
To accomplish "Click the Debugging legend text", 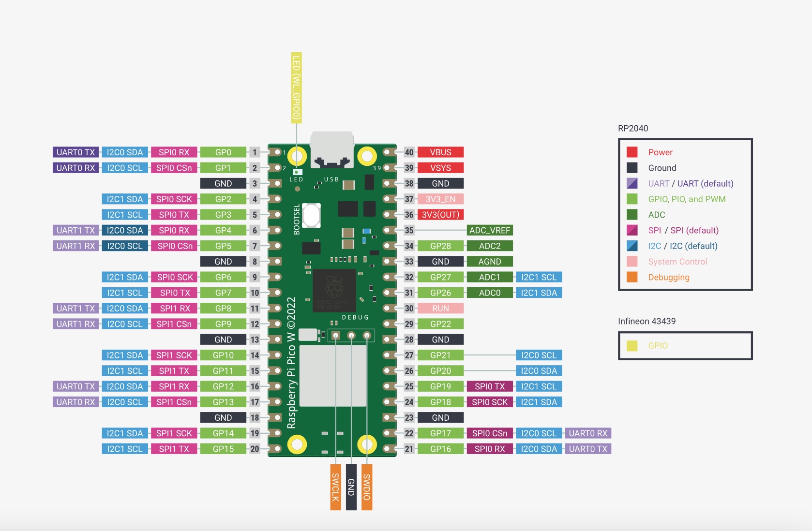I will [669, 277].
